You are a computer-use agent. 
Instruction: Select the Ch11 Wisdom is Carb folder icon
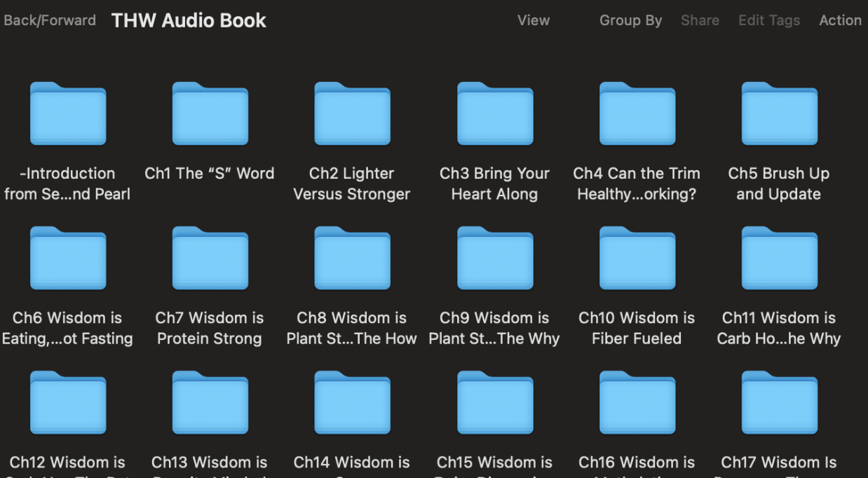pos(780,258)
